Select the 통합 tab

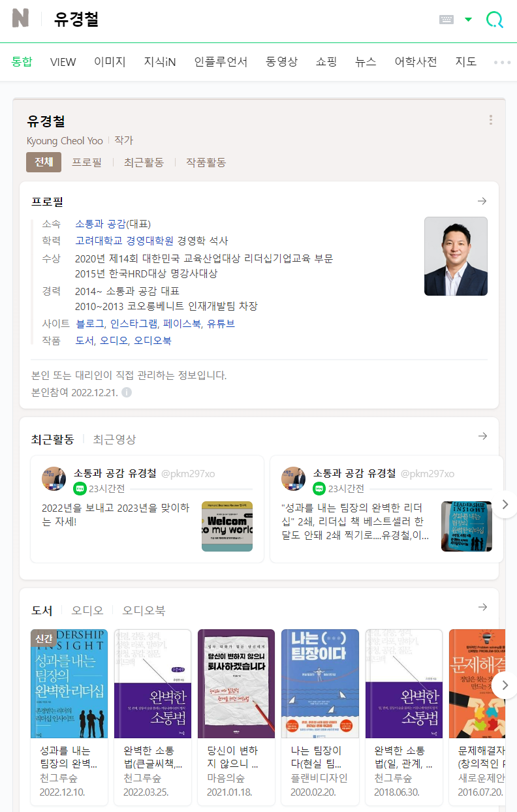[x=22, y=62]
